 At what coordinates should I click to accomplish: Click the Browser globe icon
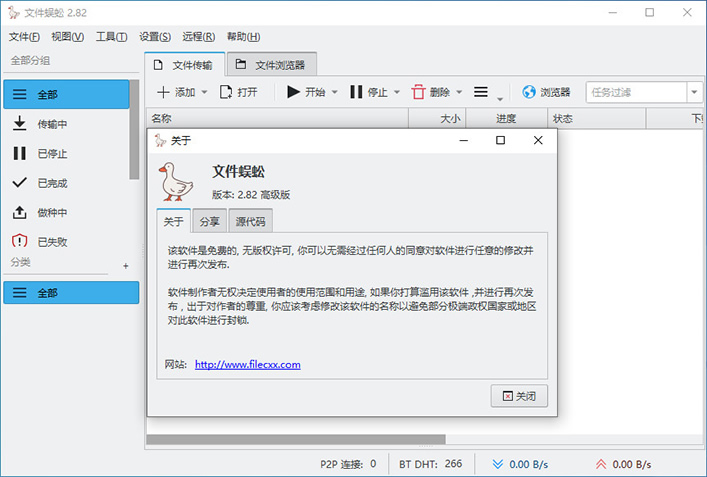tap(529, 92)
